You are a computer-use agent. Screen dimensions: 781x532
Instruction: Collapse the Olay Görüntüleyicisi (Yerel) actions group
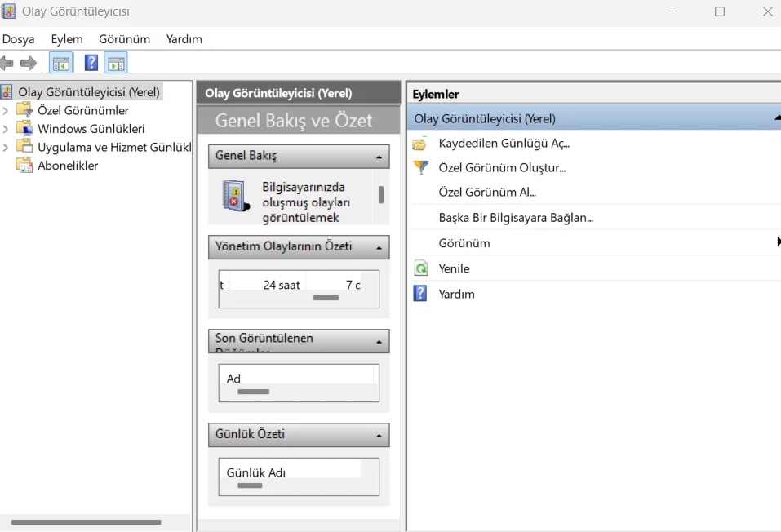[x=778, y=117]
